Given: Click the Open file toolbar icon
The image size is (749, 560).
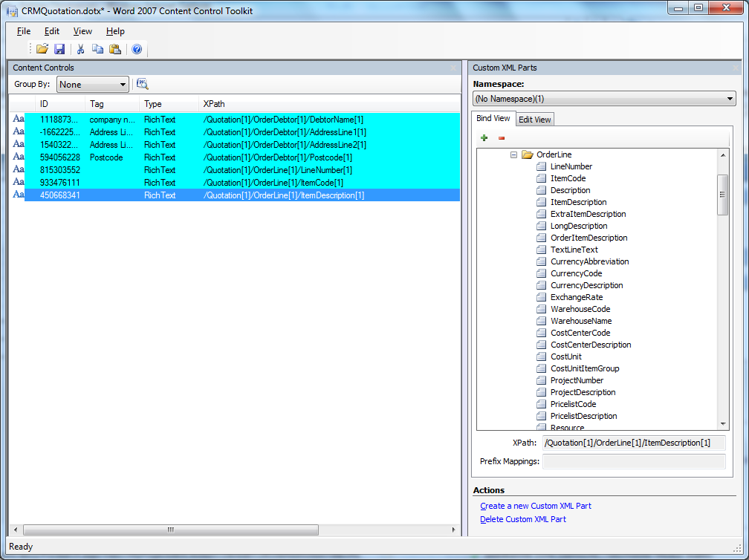Looking at the screenshot, I should tap(42, 49).
